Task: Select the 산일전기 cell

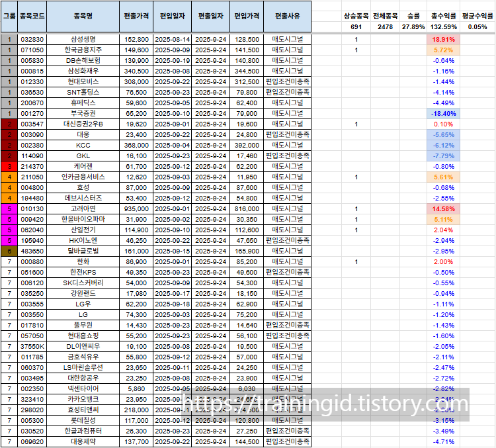Action: click(83, 230)
